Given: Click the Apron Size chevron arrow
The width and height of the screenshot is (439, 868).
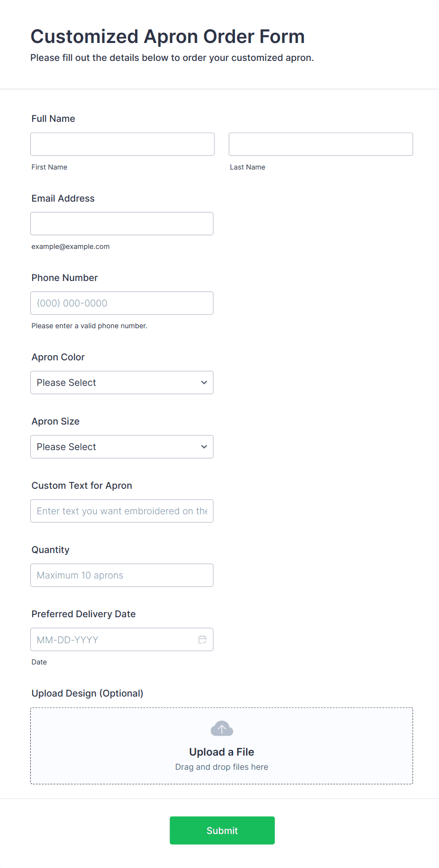Looking at the screenshot, I should [x=204, y=447].
